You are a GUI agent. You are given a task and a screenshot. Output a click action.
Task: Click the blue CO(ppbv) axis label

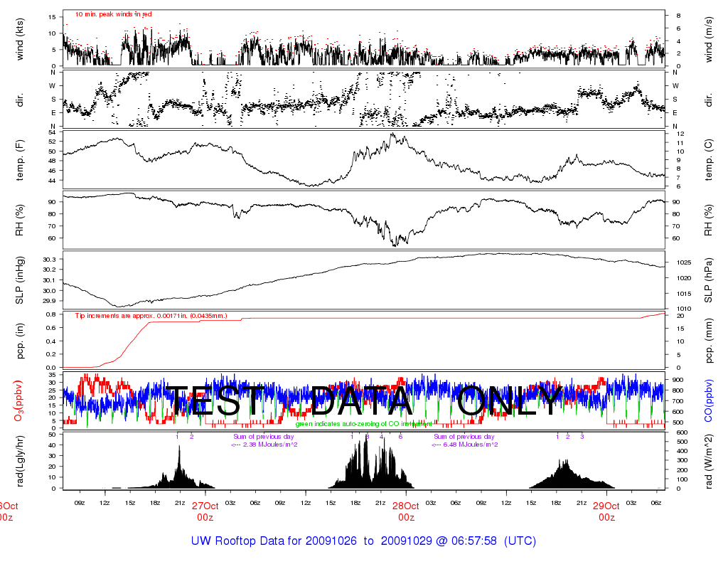(x=709, y=401)
